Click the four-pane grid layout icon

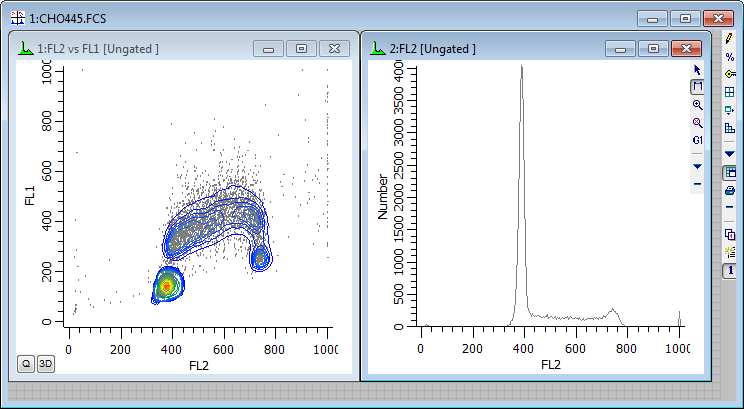click(x=730, y=92)
